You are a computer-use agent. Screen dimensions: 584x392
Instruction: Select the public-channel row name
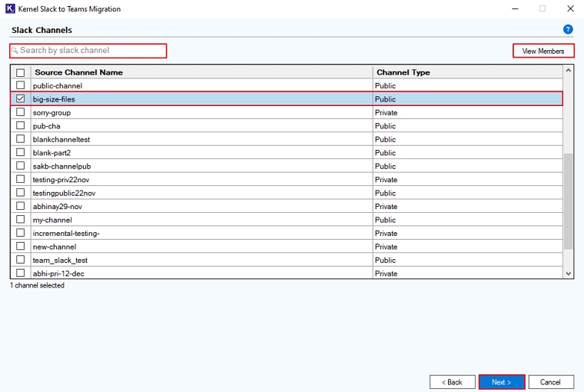58,86
